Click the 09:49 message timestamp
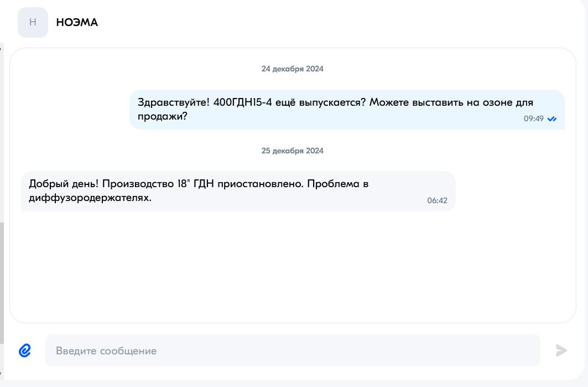The width and height of the screenshot is (588, 387). pos(534,118)
